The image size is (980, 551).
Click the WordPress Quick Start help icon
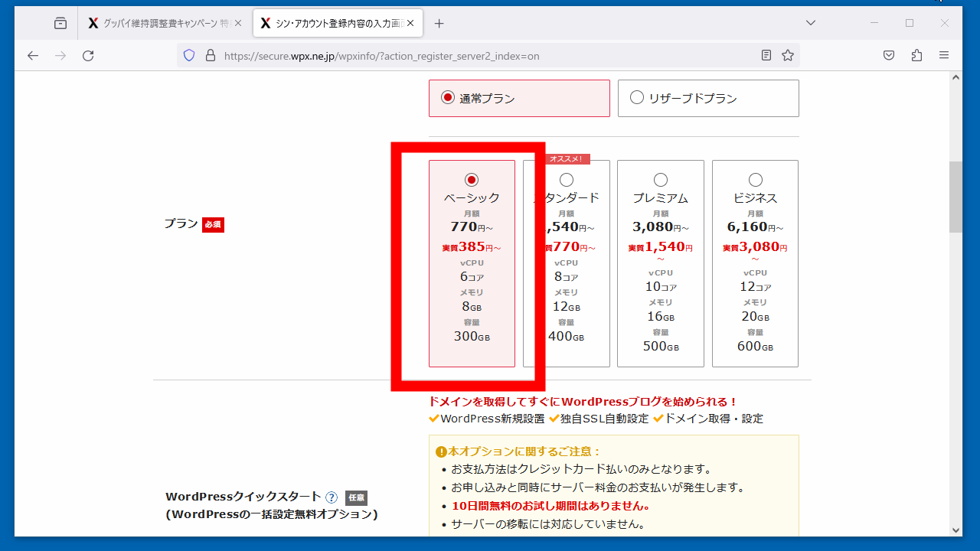[332, 497]
